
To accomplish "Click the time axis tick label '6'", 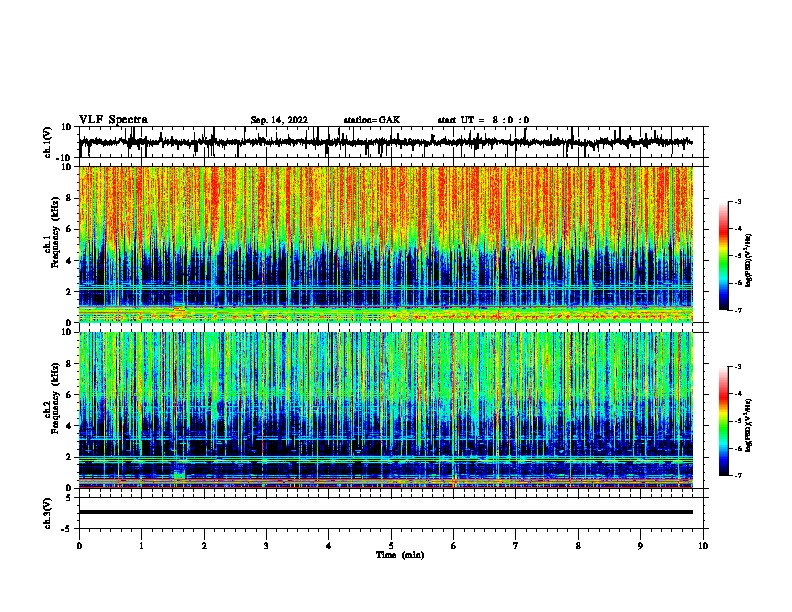I will coord(453,546).
